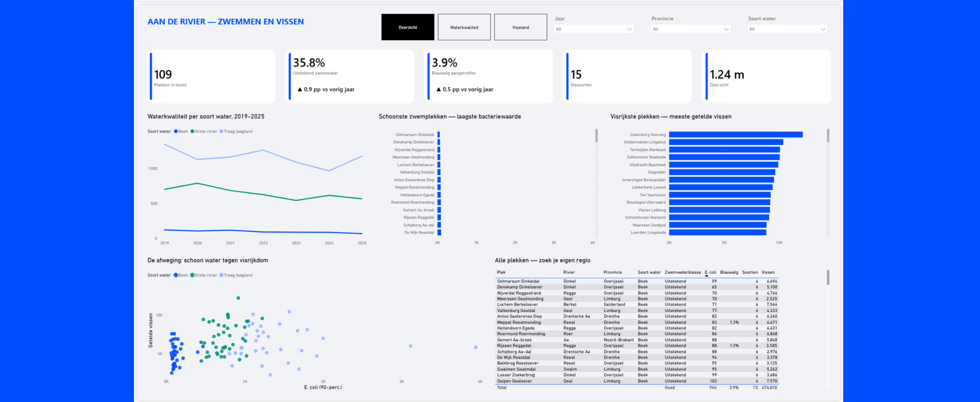The width and height of the screenshot is (980, 402).
Task: Expand the Provincie filter dropdown
Action: 691,29
